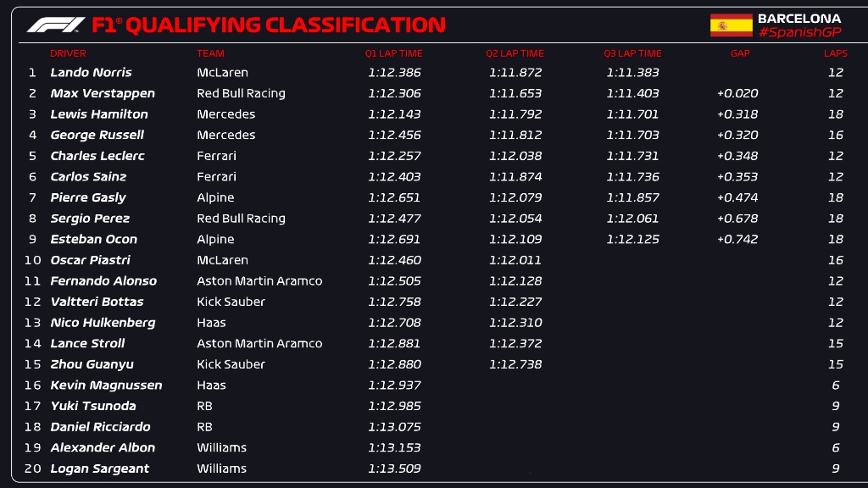The height and width of the screenshot is (488, 868).
Task: Sort by Q1 LAP TIME header
Action: [x=393, y=53]
